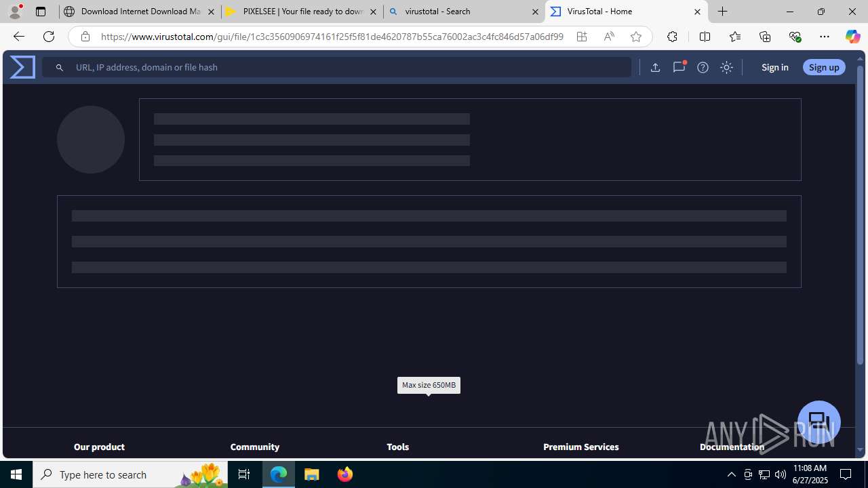Screen dimensions: 868x488
Task: Open Copilot sidebar icon
Action: [x=852, y=37]
